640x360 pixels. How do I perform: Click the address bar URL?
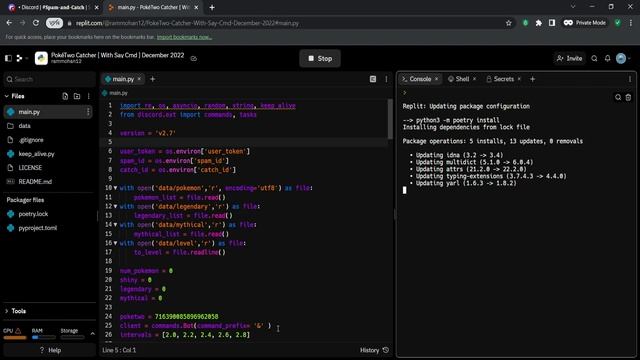coord(187,23)
